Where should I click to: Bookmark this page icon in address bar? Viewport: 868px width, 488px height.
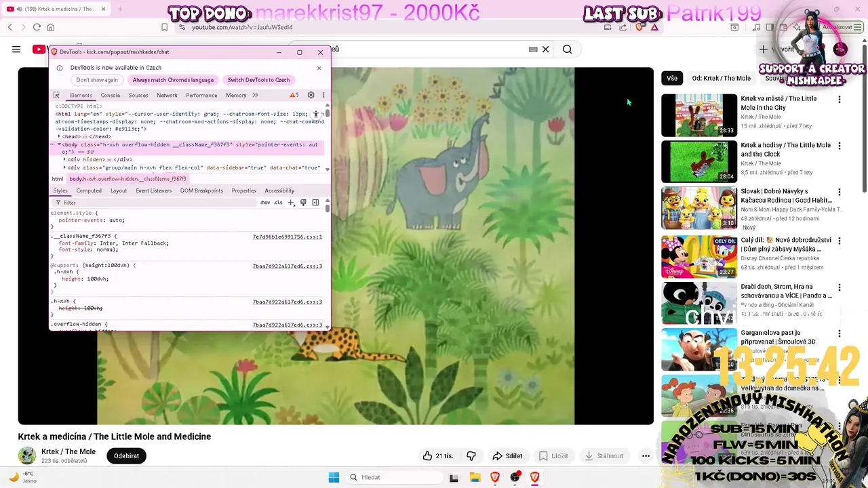[164, 27]
